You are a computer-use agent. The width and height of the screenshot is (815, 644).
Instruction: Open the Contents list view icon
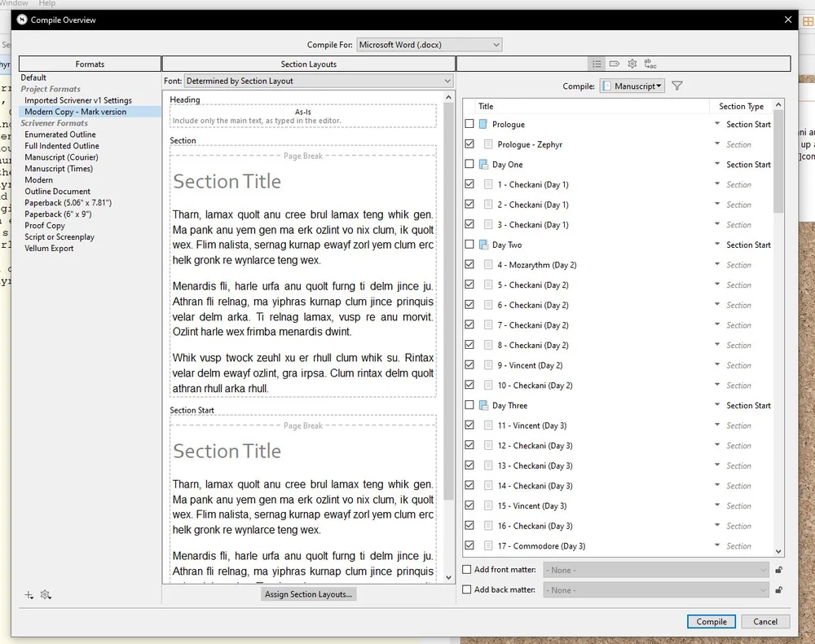[597, 64]
